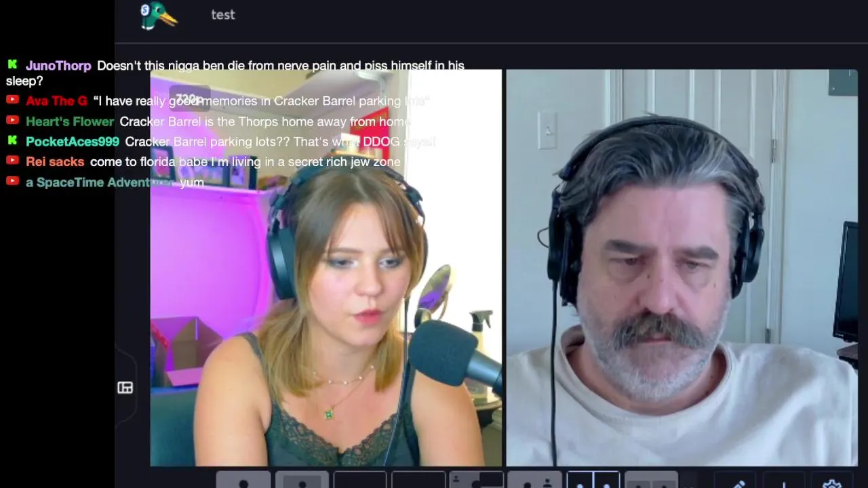Viewport: 868px width, 488px height.
Task: Select the bearded man's webcam feed
Action: tap(682, 268)
